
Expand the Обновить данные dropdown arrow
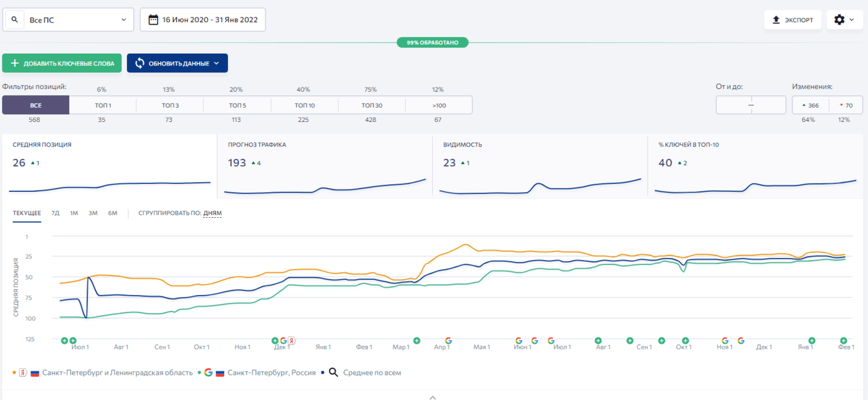pos(217,64)
